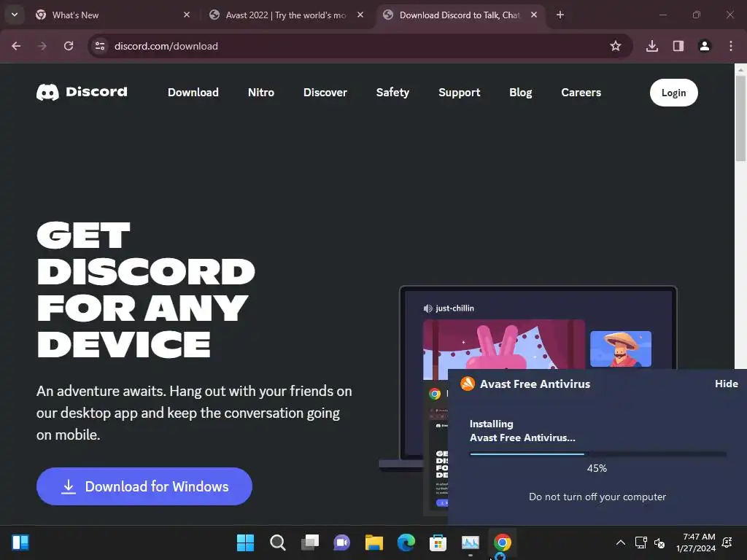Viewport: 747px width, 560px height.
Task: Close the Download Discord tab
Action: tap(534, 15)
